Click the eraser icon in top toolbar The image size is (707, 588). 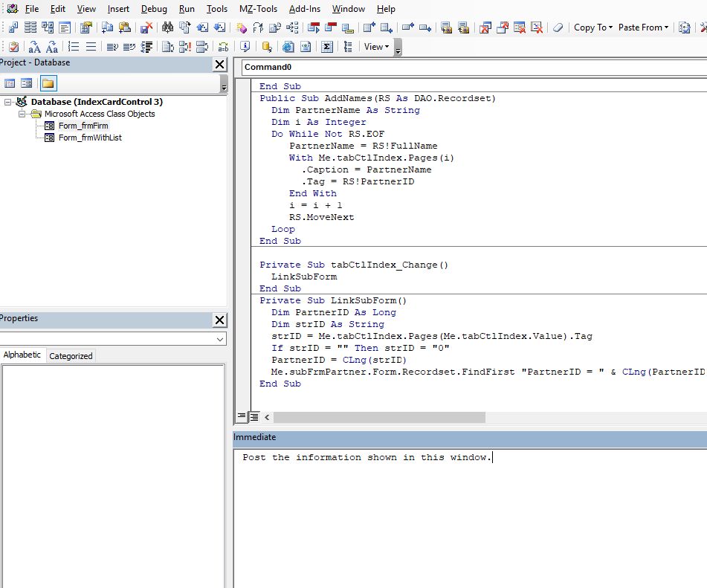click(x=558, y=28)
